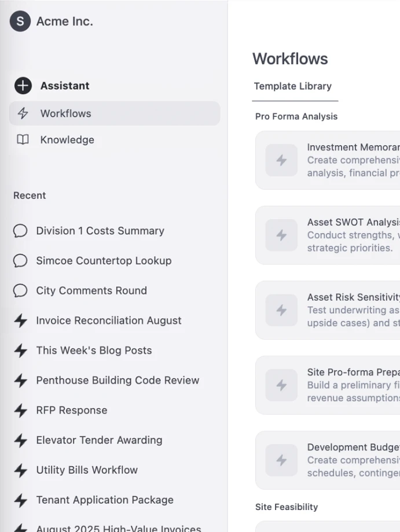Switch to the Template Library tab

(293, 86)
